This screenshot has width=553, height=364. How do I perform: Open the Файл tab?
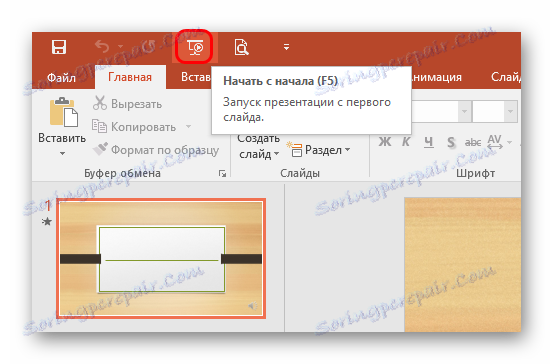(61, 77)
